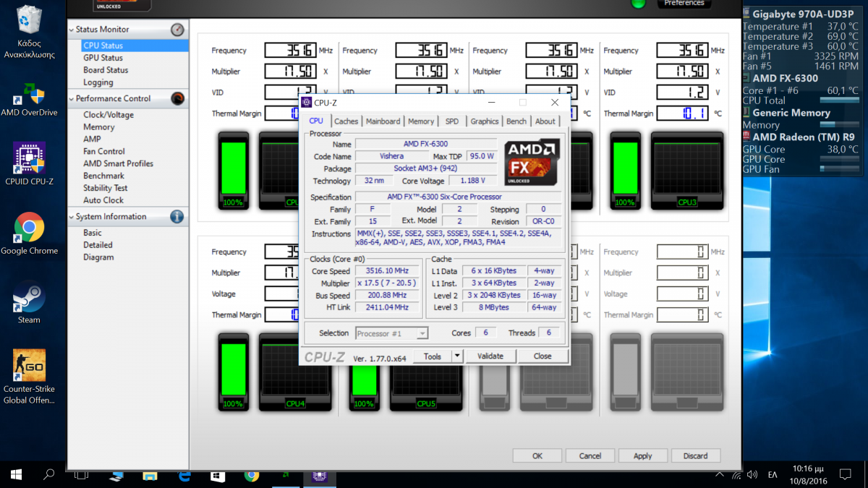Open the Bench tab in CPU-Z

(516, 121)
